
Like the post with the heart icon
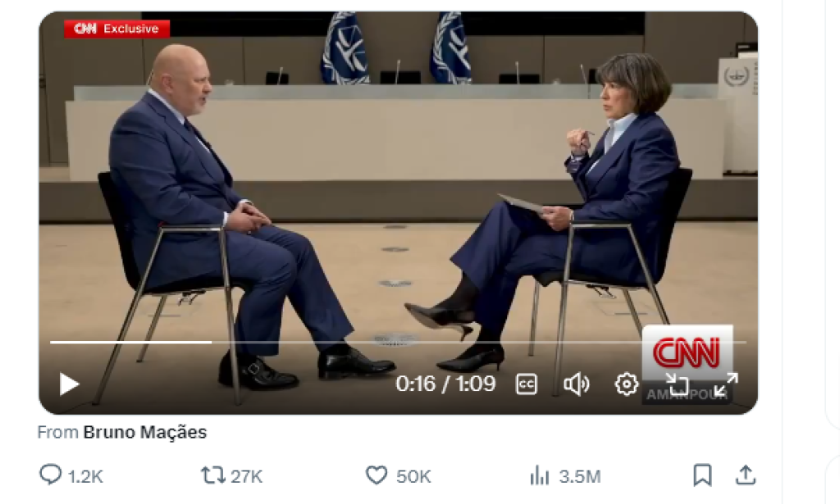pyautogui.click(x=377, y=474)
